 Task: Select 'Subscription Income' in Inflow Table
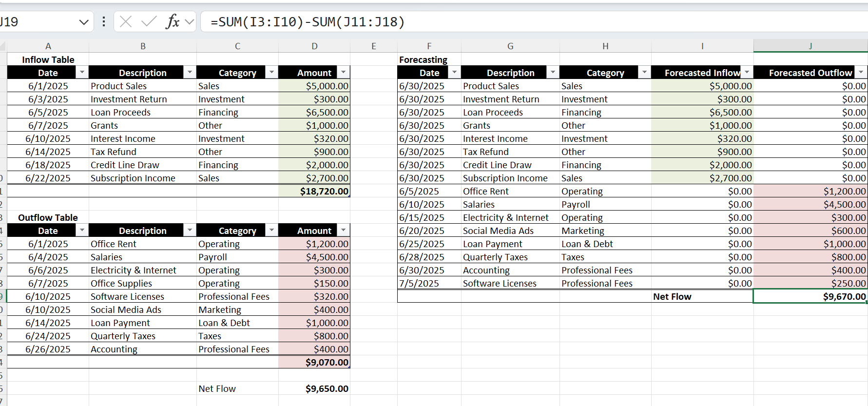click(143, 178)
